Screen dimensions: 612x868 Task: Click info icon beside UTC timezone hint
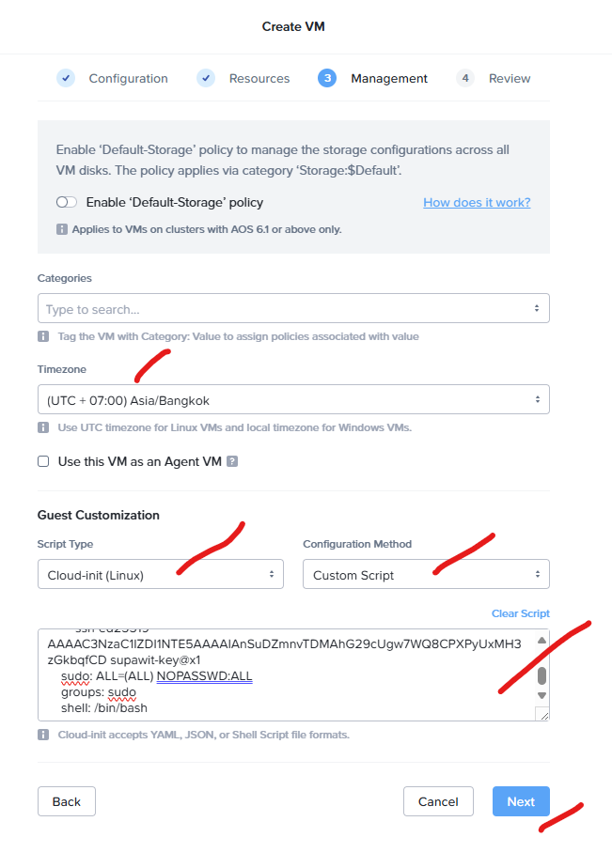43,427
